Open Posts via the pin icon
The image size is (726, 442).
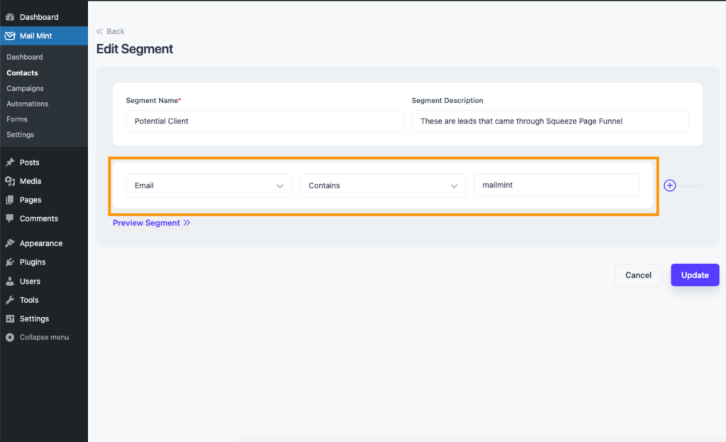(10, 162)
